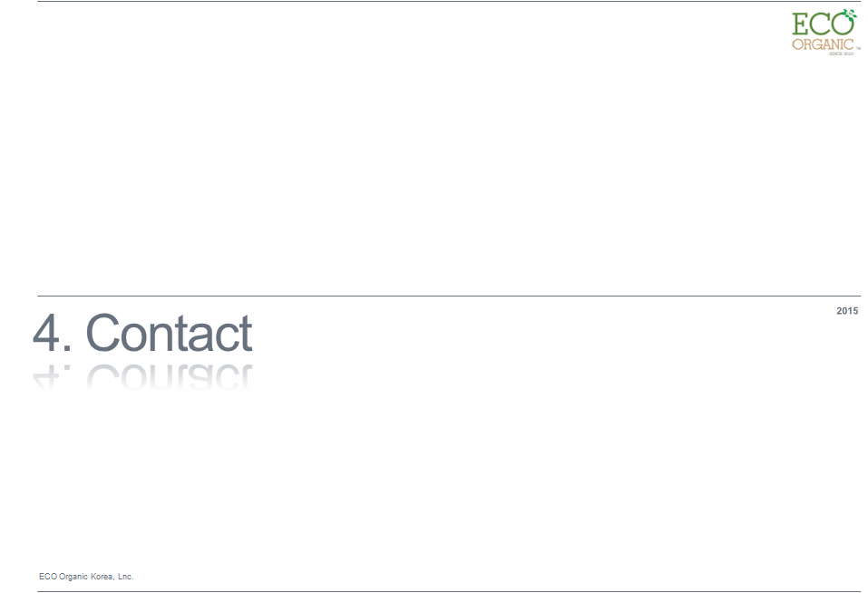Click the word "Korea" in the footer
868x593 pixels.
coord(102,577)
